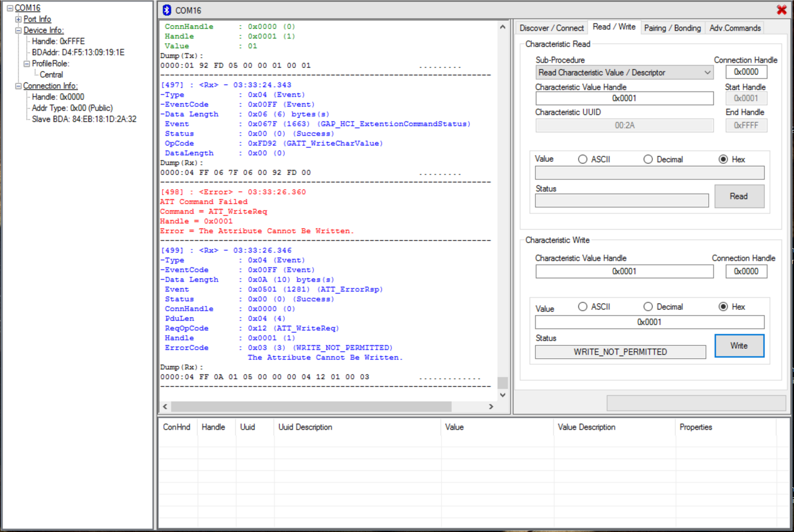The image size is (794, 532).
Task: Click the [497] Rx log entry header
Action: pos(226,85)
